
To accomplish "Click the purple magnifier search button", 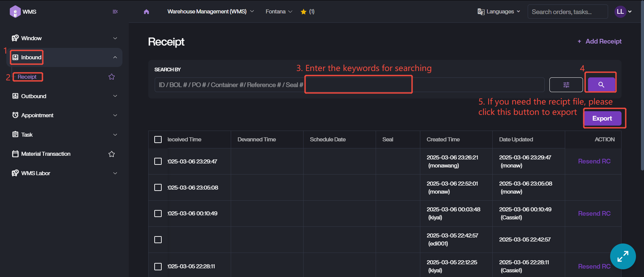I will (x=601, y=85).
